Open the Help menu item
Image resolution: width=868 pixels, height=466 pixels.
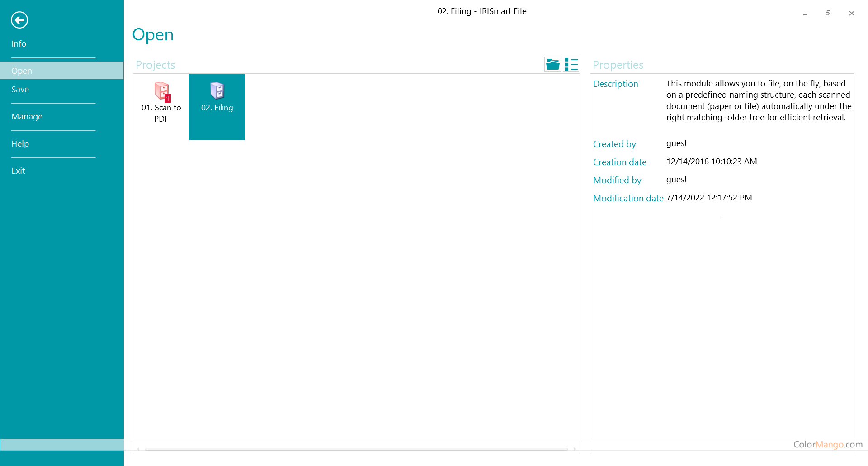(x=20, y=144)
